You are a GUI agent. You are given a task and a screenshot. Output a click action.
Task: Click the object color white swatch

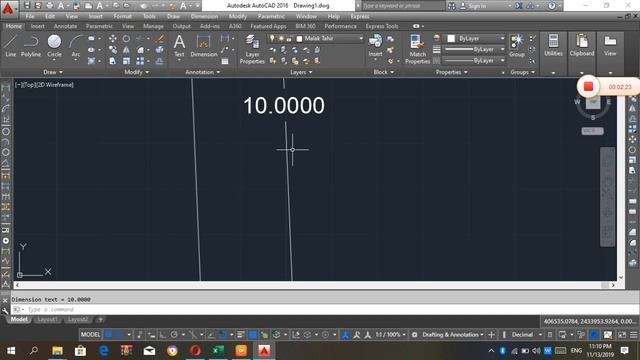(x=451, y=38)
